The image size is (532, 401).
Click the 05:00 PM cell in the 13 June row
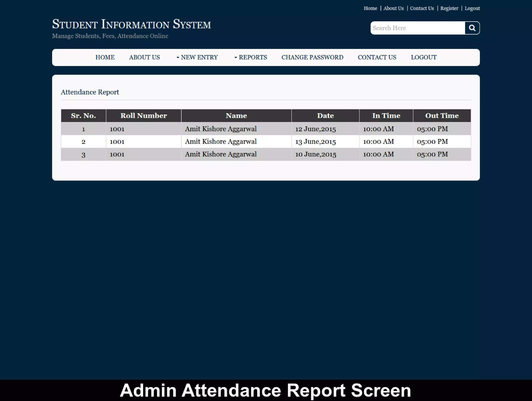(x=442, y=142)
